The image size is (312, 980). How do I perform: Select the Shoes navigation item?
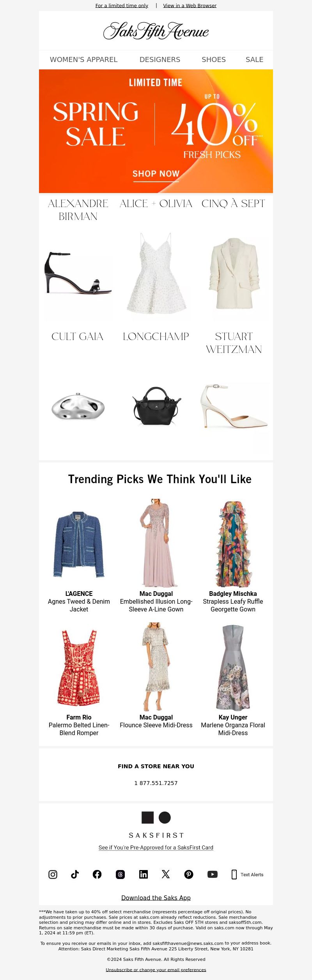click(x=214, y=60)
